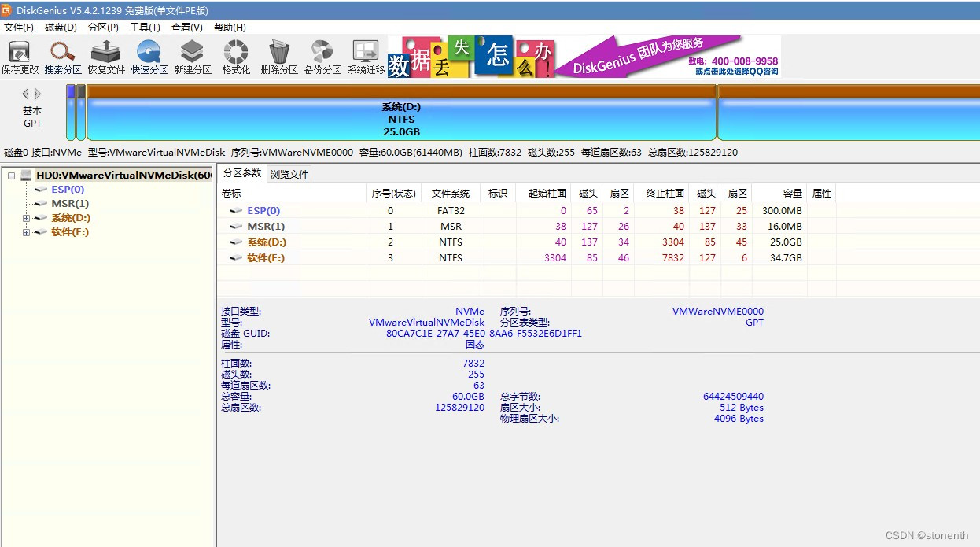This screenshot has width=980, height=547.
Task: Select the 系统(D:) NTFS 25.0GB partition bar
Action: tap(402, 113)
